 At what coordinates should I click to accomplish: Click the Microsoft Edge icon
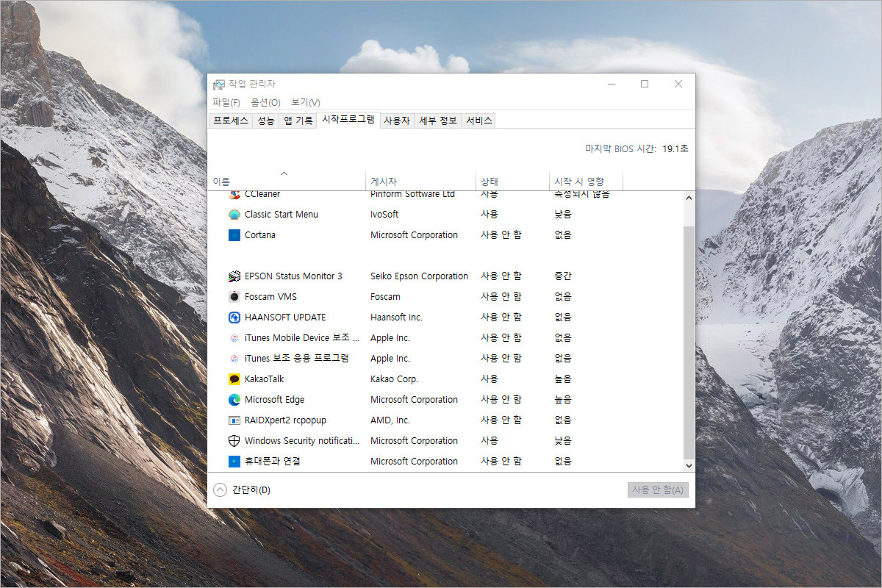[234, 400]
